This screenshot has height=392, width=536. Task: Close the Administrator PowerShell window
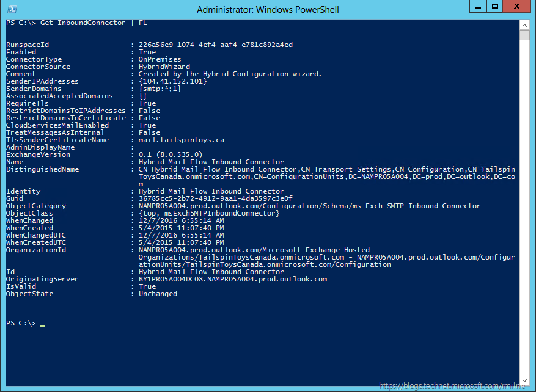pyautogui.click(x=517, y=7)
